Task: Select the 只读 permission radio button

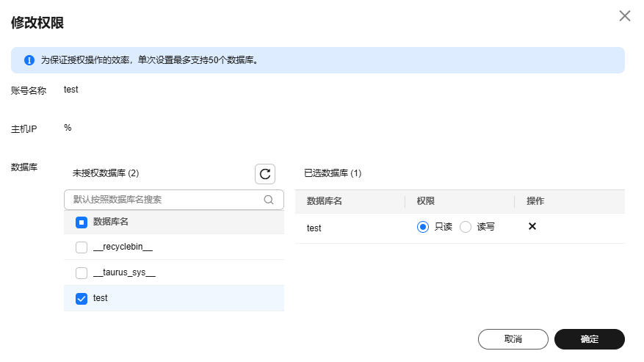Action: 423,227
